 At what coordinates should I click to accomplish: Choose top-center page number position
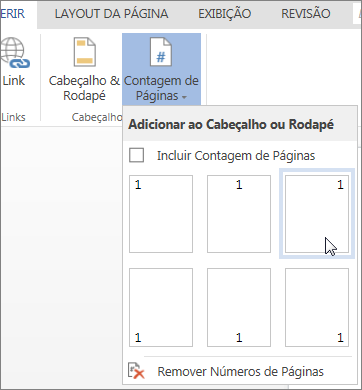point(239,214)
